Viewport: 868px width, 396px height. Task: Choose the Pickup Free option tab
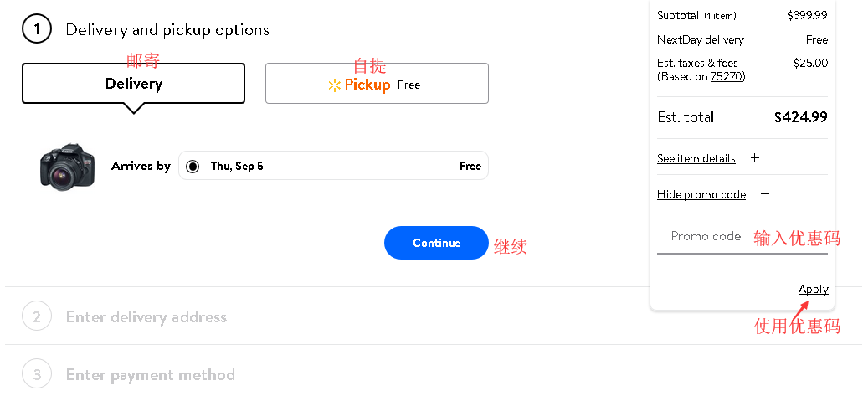tap(377, 84)
